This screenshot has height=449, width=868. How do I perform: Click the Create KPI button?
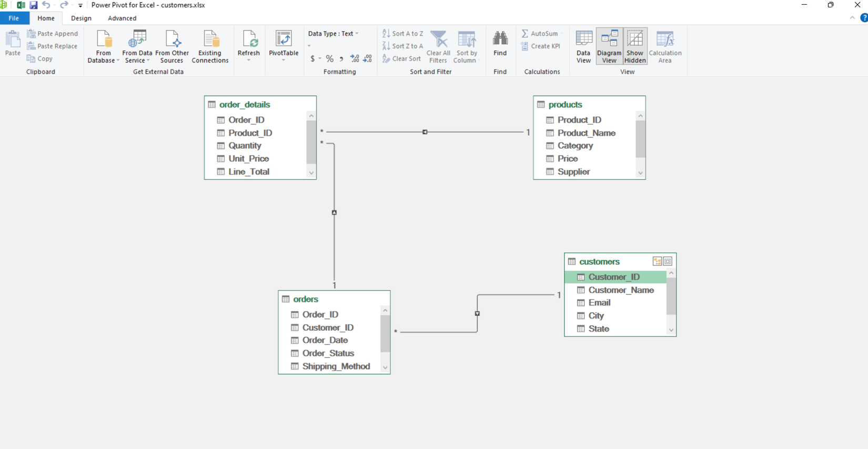click(541, 46)
